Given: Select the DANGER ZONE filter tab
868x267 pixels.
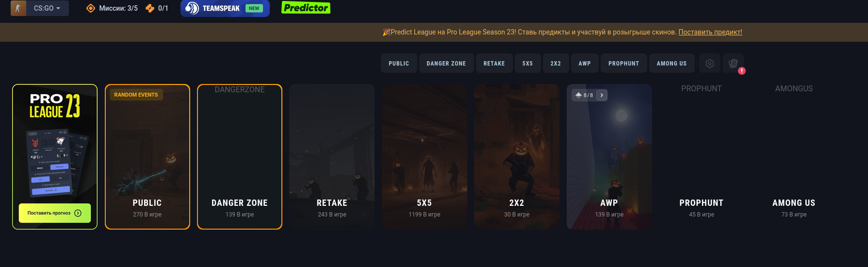Looking at the screenshot, I should coord(446,64).
